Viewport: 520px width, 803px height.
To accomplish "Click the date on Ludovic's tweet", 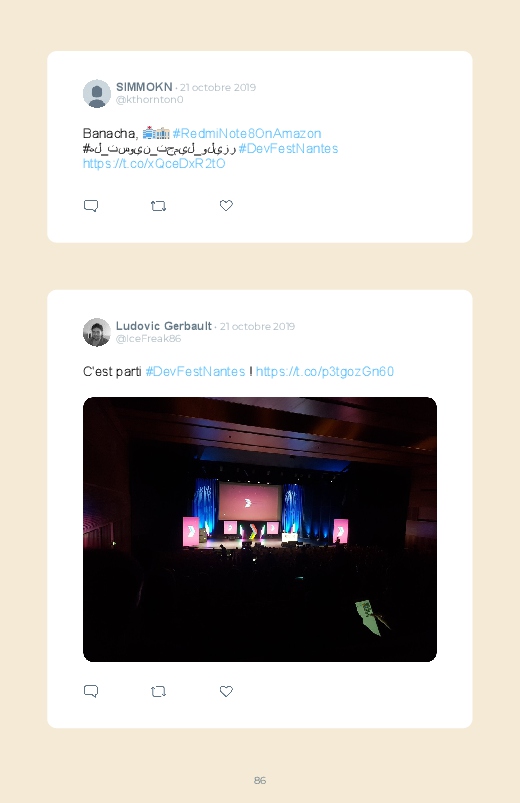I will pyautogui.click(x=257, y=326).
